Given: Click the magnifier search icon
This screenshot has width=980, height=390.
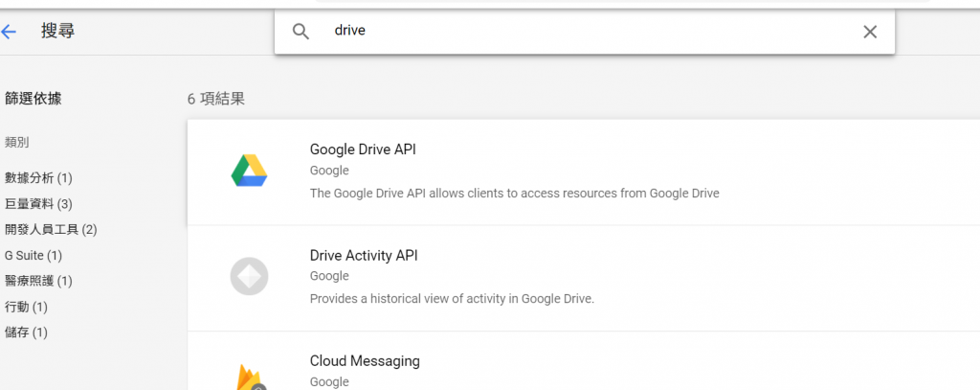Looking at the screenshot, I should [x=301, y=32].
